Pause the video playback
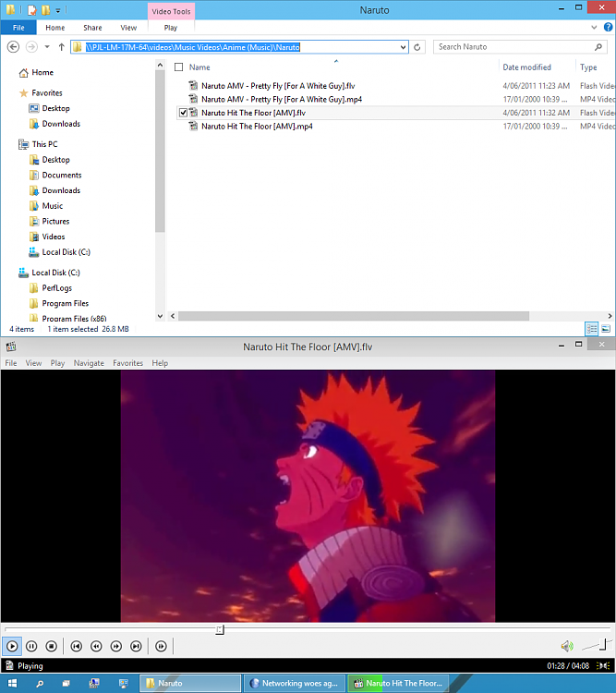This screenshot has width=616, height=693. [x=31, y=646]
